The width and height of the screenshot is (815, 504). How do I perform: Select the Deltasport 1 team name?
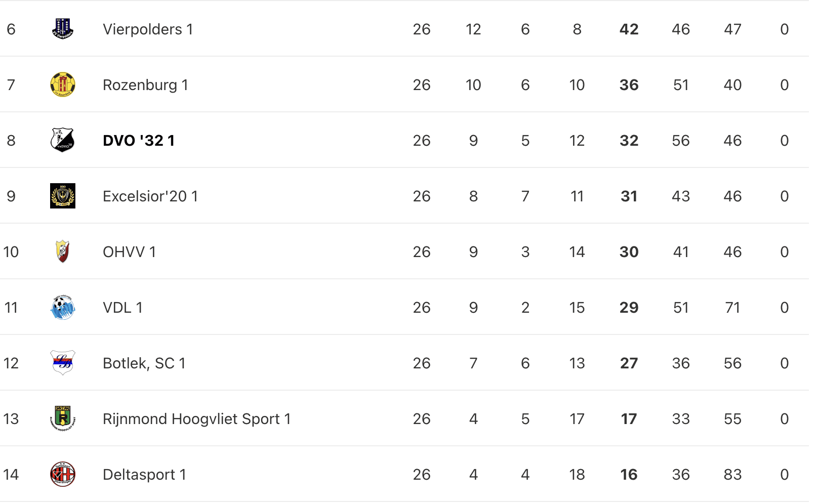tap(144, 475)
